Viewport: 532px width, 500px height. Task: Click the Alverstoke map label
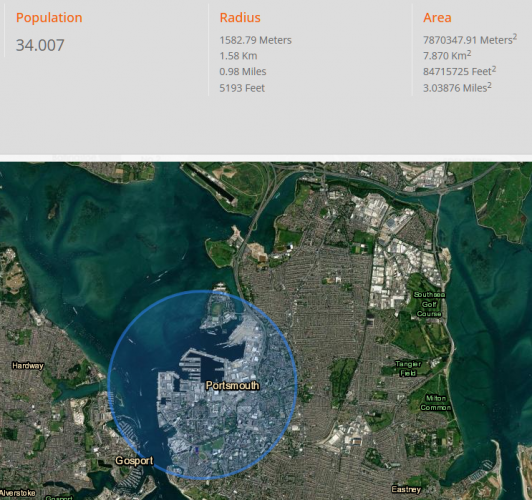tap(18, 493)
